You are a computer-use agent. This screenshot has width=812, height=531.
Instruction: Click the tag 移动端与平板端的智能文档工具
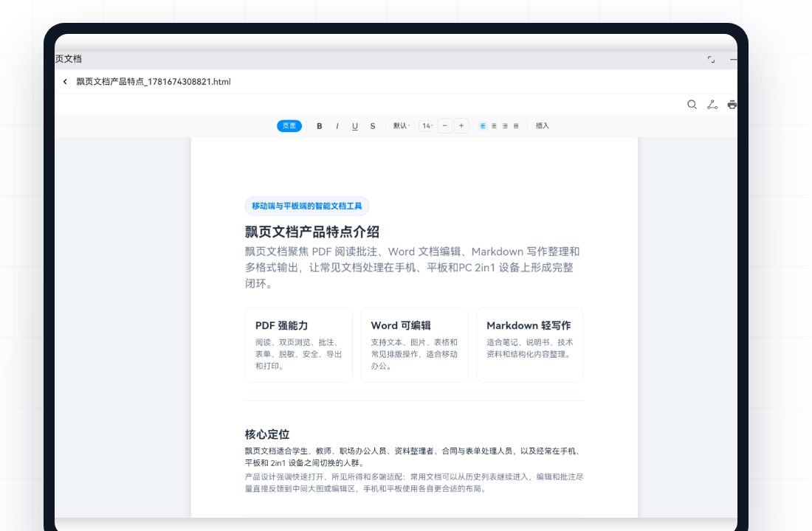tap(307, 206)
